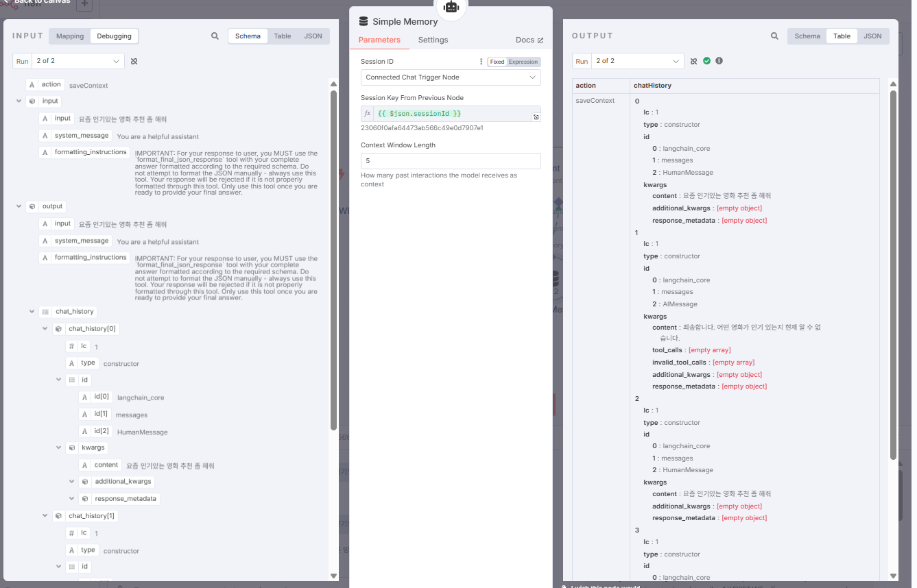Open Connected Chat Trigger Node dropdown

pos(451,77)
